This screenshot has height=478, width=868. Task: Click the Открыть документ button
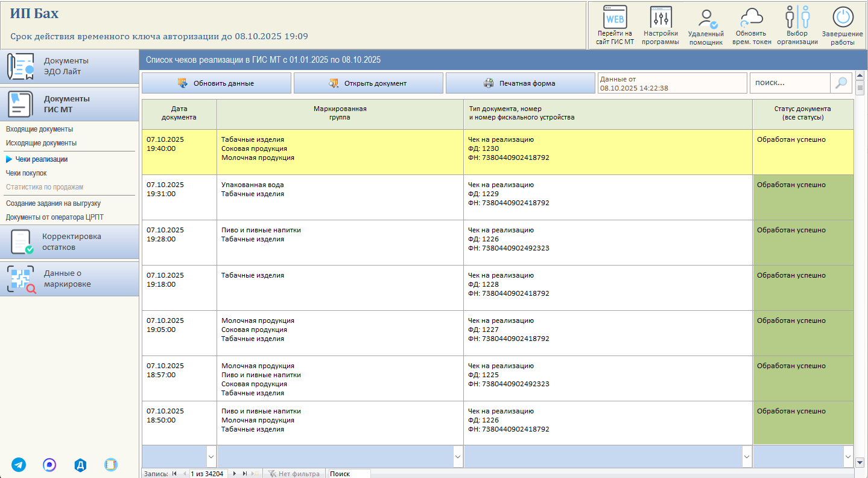369,83
